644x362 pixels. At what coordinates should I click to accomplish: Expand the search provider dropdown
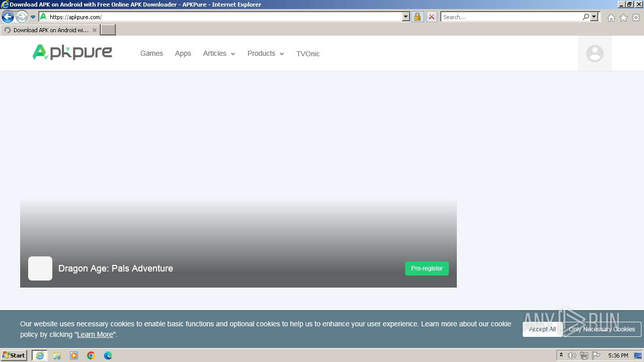coord(595,17)
